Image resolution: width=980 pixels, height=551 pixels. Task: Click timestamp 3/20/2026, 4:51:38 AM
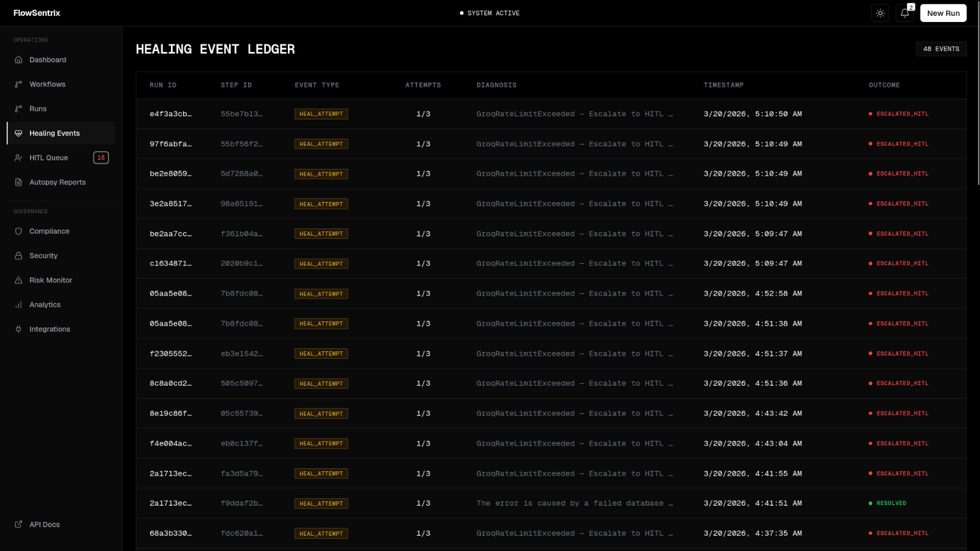click(x=753, y=324)
